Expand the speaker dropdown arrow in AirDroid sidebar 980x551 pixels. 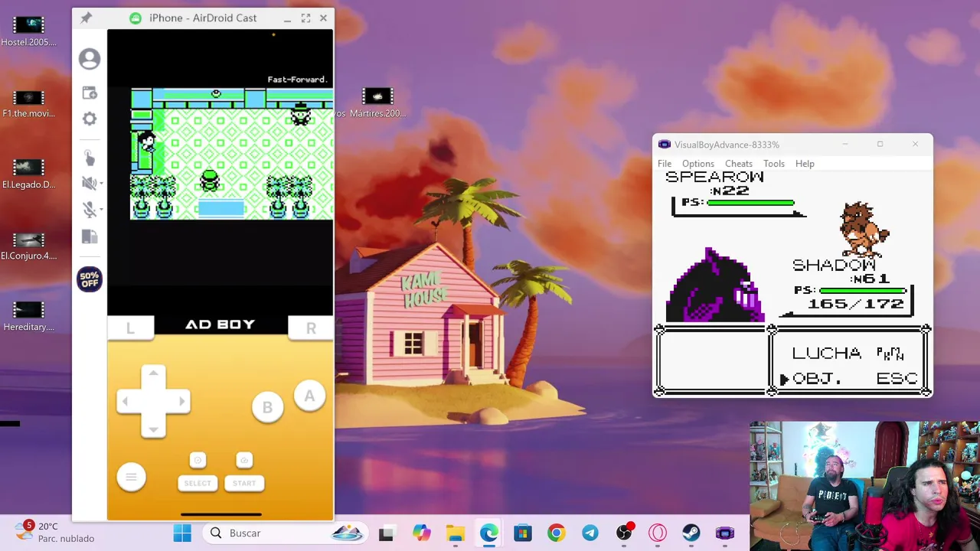tap(101, 184)
